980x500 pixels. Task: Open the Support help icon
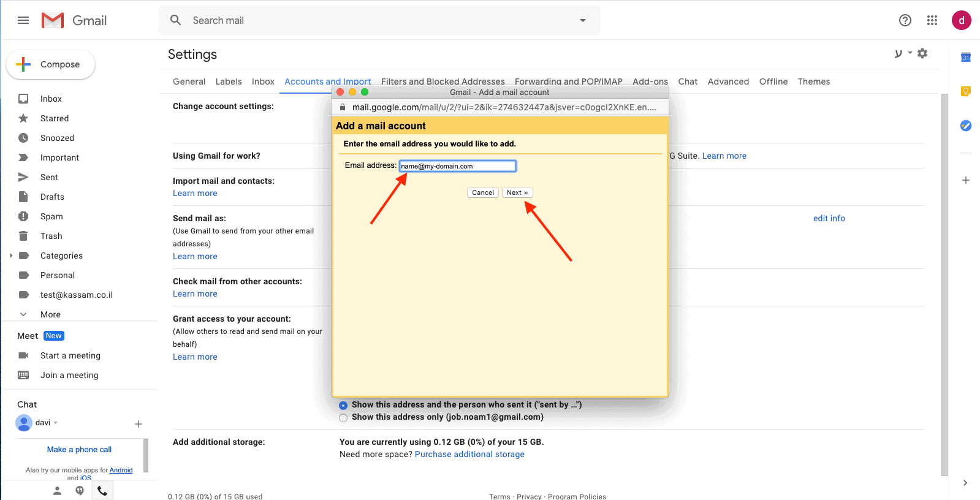pyautogui.click(x=905, y=20)
